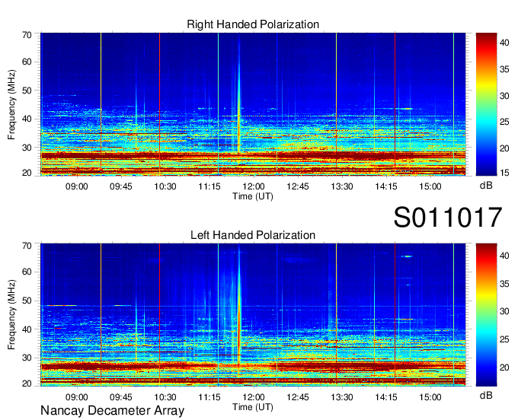The height and width of the screenshot is (420, 518).
Task: Click the 20 MHz tick of Right Handed plot
Action: [x=27, y=173]
